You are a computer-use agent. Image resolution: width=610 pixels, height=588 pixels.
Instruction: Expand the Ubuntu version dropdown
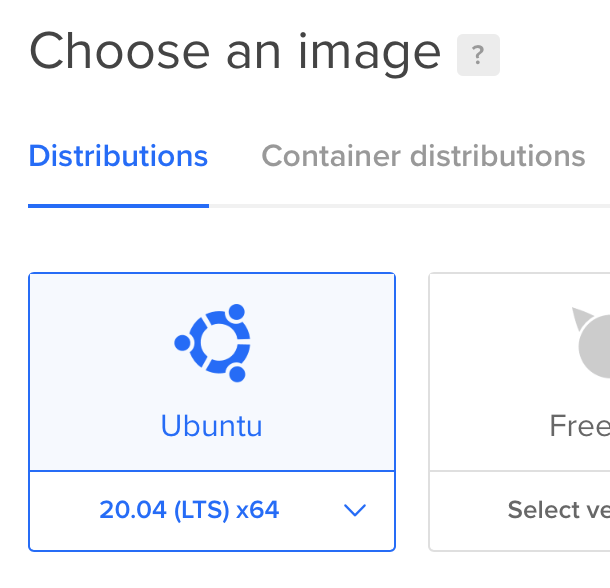212,510
